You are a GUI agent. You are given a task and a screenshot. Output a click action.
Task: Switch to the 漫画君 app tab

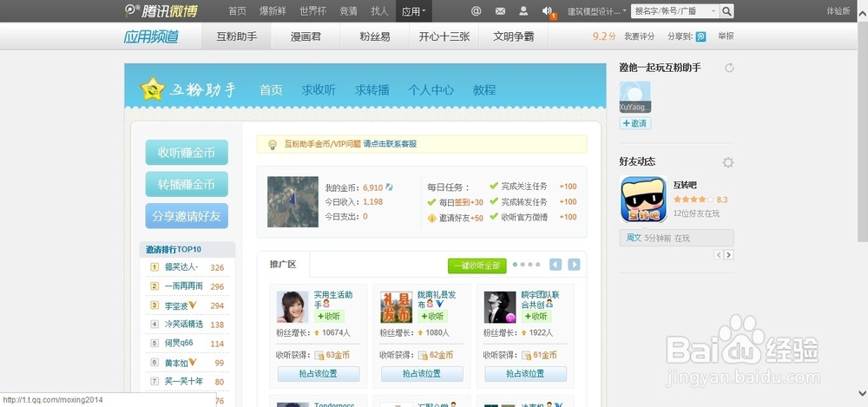(x=306, y=36)
